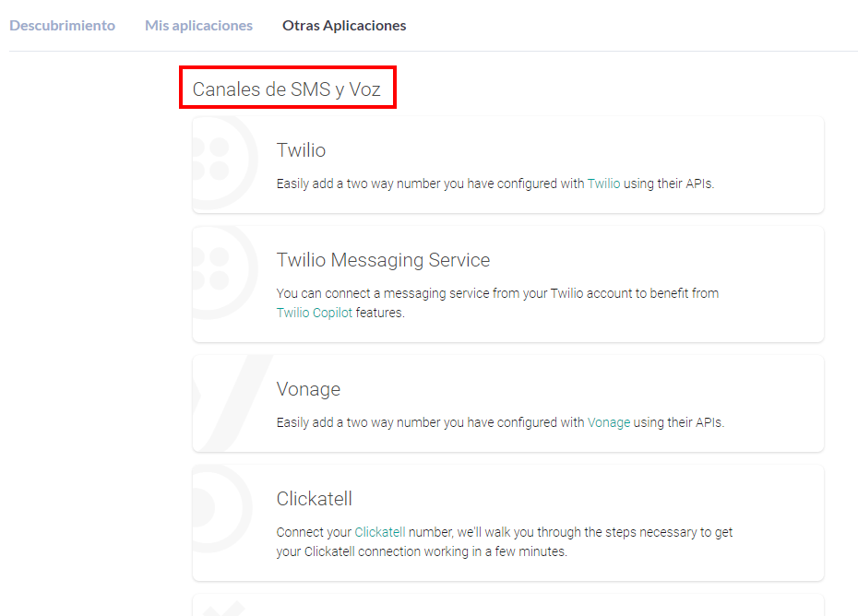Viewport: 858px width, 616px height.
Task: Switch to the Descubrimiento tab
Action: pos(63,25)
